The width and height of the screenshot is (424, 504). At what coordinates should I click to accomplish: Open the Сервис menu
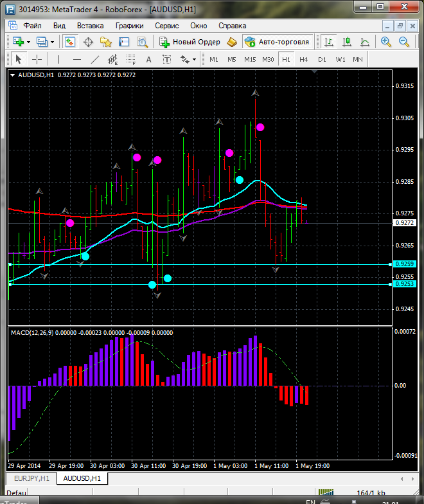(x=167, y=26)
